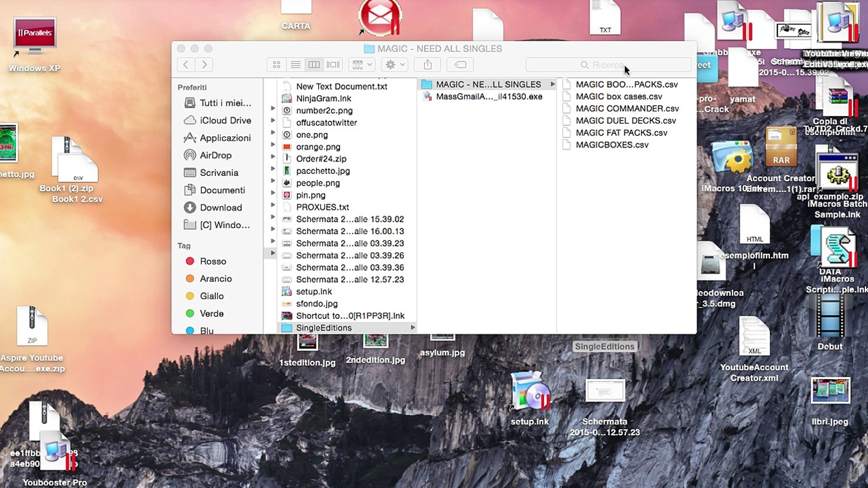Open AirDrop in the sidebar
This screenshot has height=488, width=868.
point(216,155)
